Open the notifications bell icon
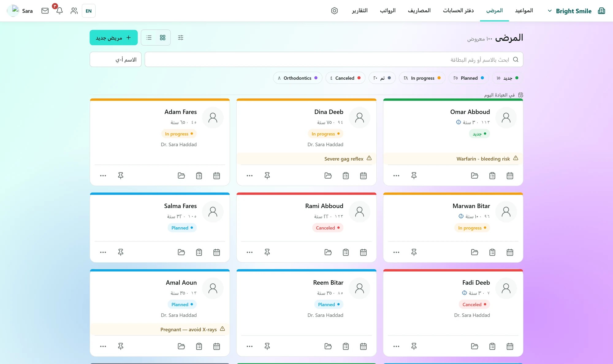This screenshot has height=364, width=613. [59, 11]
